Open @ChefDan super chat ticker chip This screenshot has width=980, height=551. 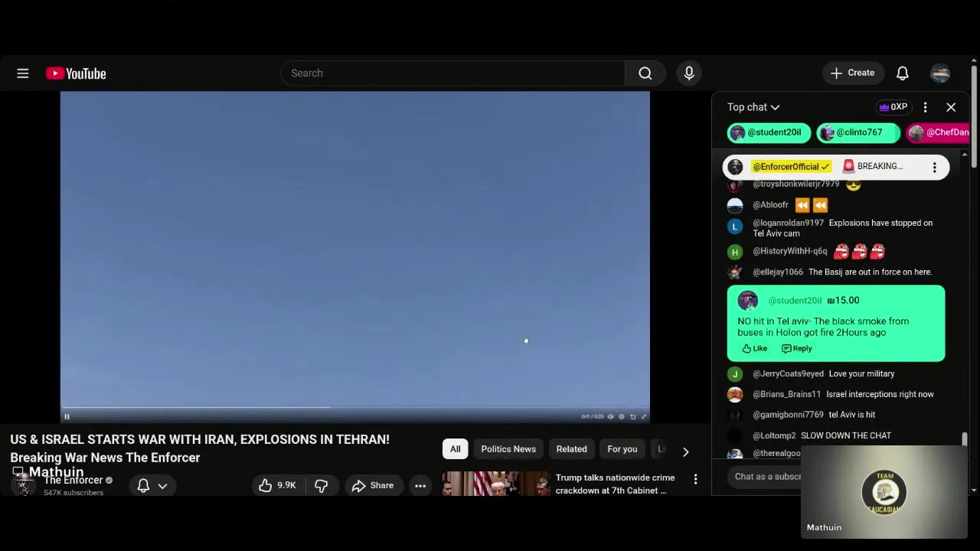coord(938,132)
